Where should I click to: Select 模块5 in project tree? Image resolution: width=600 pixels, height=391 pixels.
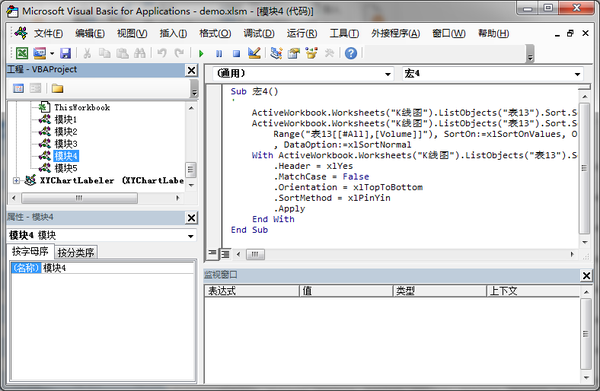click(x=65, y=168)
